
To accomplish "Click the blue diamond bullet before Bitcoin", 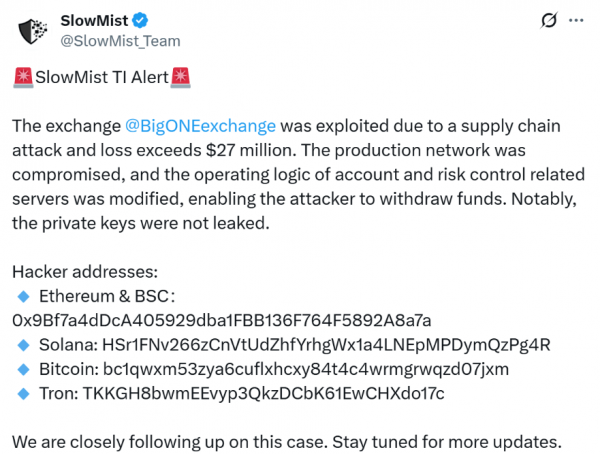I will click(24, 369).
